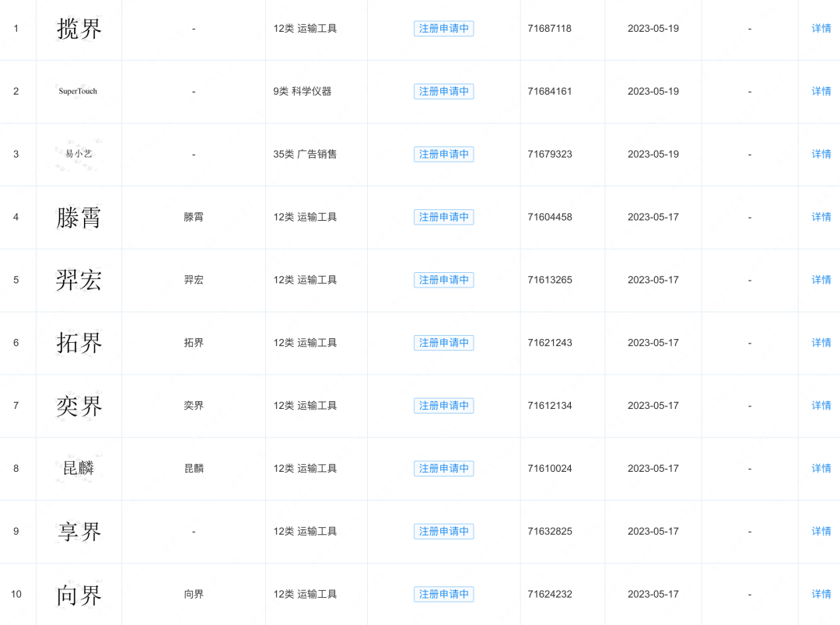Open 详情 link for 71612134

coord(821,406)
